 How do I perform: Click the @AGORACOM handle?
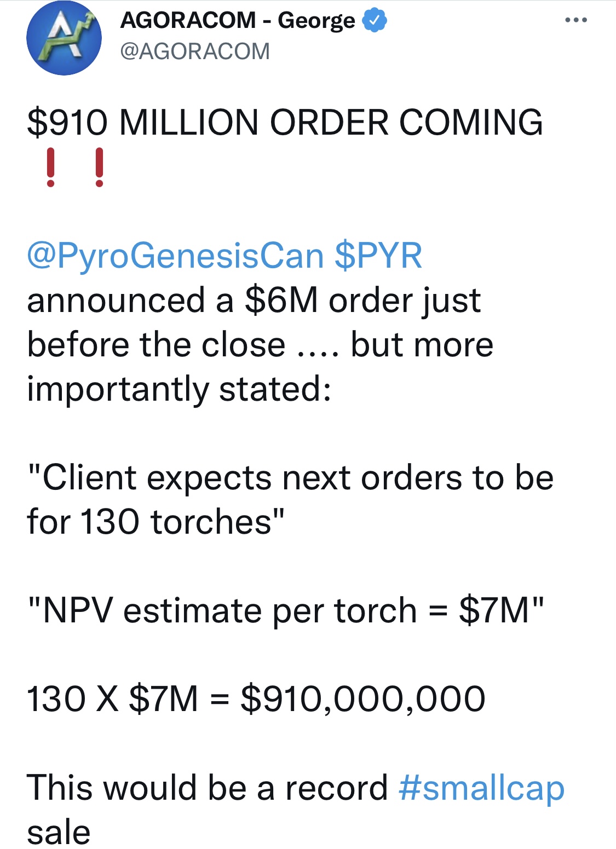click(x=194, y=51)
